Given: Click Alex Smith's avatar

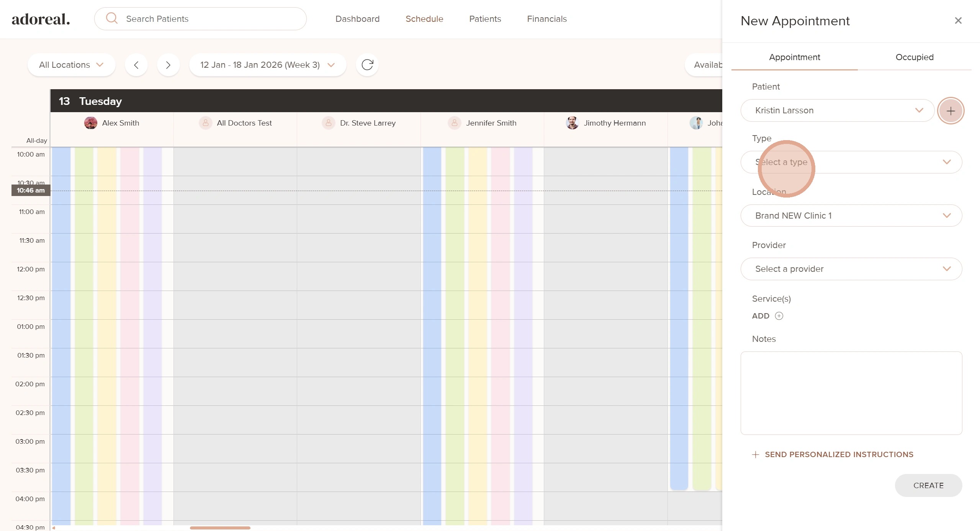Looking at the screenshot, I should tap(91, 123).
